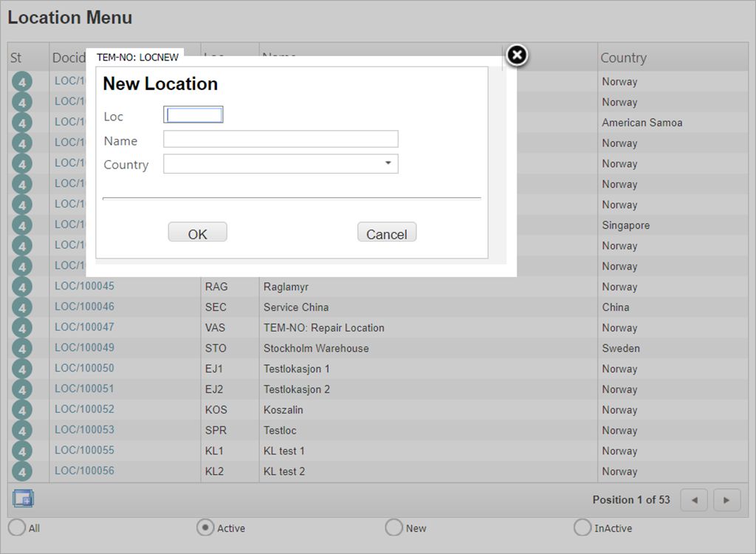Open link LOC/100045
The height and width of the screenshot is (554, 756).
[84, 286]
